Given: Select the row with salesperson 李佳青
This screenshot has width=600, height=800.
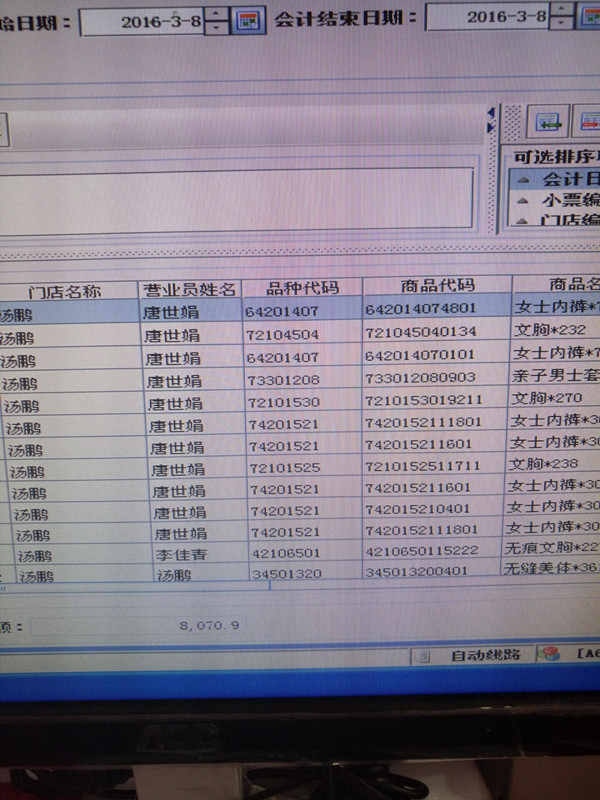Looking at the screenshot, I should (x=182, y=554).
